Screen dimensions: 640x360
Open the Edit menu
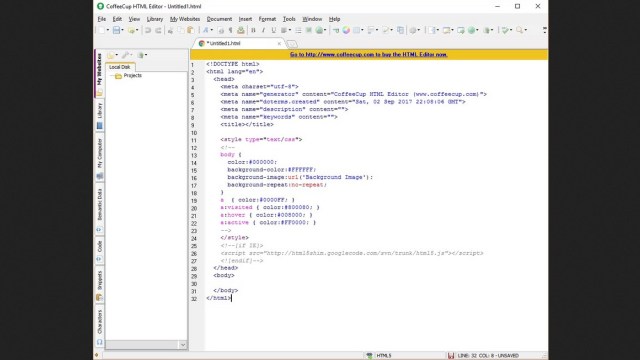117,19
